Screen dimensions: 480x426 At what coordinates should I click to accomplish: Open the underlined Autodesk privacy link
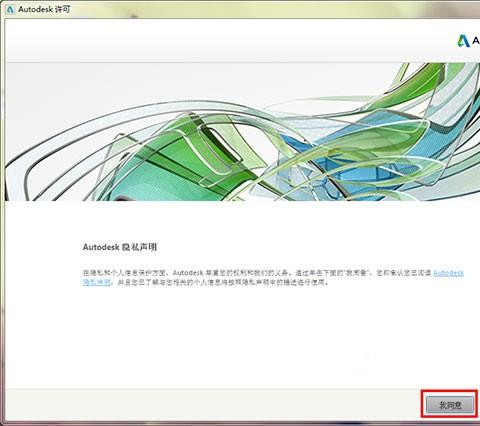pyautogui.click(x=448, y=273)
